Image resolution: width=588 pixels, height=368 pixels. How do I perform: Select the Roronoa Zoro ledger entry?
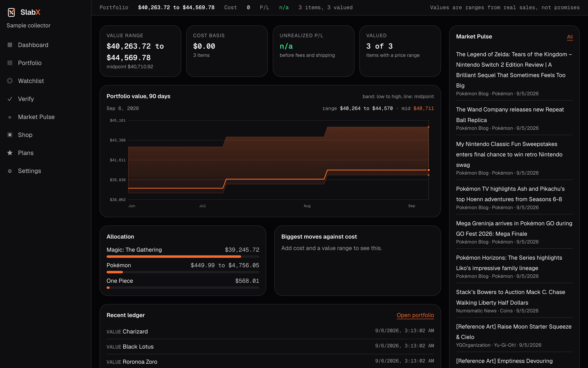[270, 361]
